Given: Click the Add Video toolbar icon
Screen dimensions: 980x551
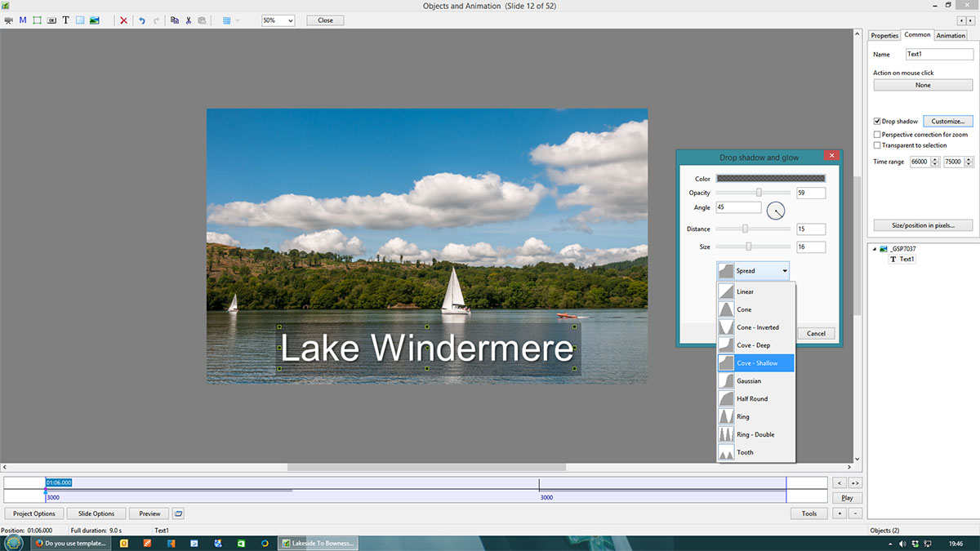Looking at the screenshot, I should click(x=9, y=20).
